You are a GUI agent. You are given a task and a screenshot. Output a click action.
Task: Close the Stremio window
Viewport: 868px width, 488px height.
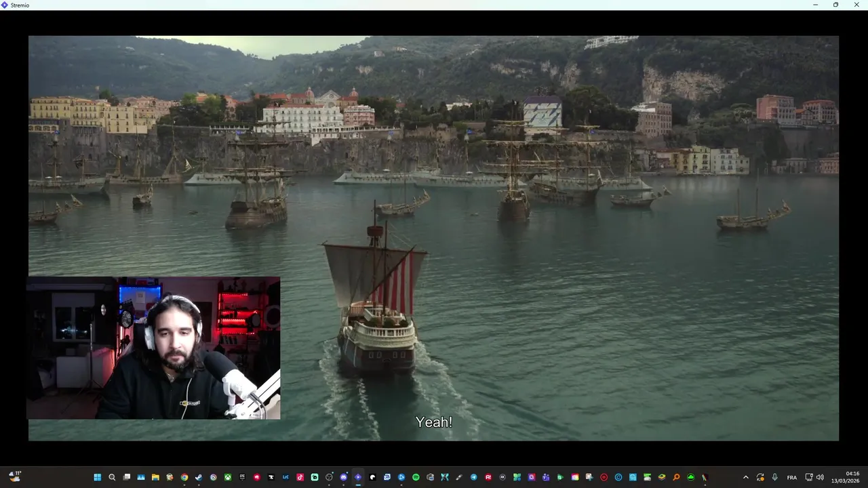856,5
